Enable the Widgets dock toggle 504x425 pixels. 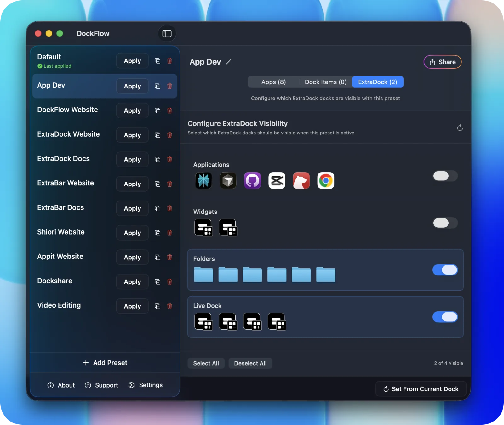(x=445, y=223)
